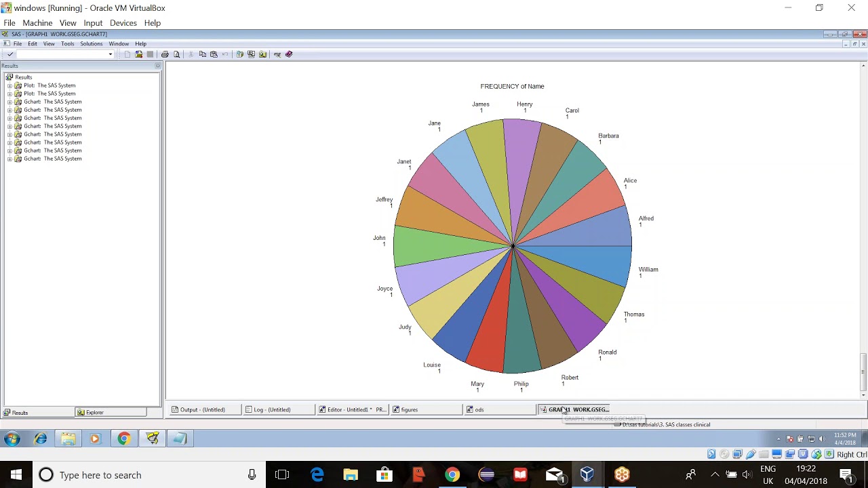Screen dimensions: 868x488
Task: Open VirtualBox Input menu
Action: (93, 23)
